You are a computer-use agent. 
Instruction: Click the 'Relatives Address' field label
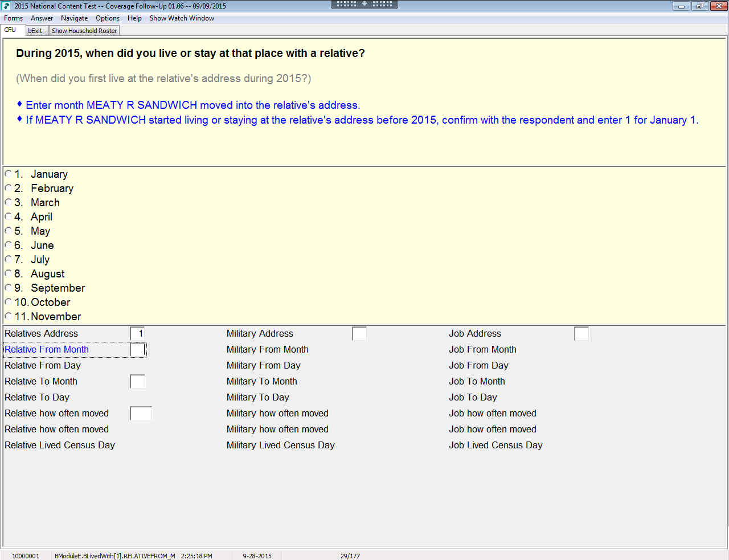click(x=42, y=334)
